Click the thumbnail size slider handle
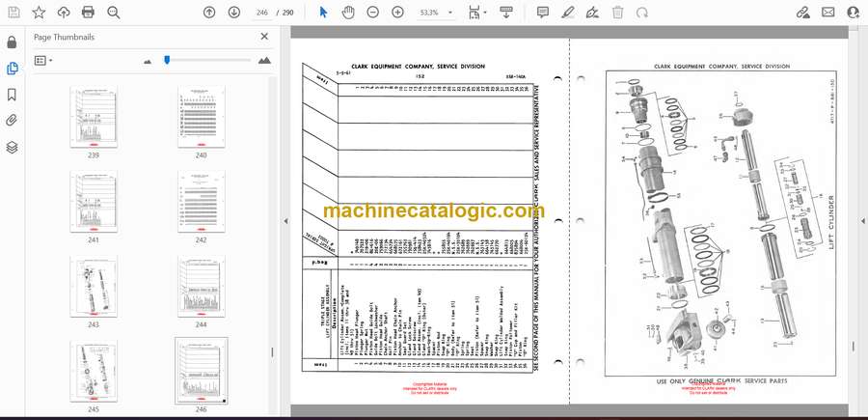This screenshot has height=420, width=868. 167,60
